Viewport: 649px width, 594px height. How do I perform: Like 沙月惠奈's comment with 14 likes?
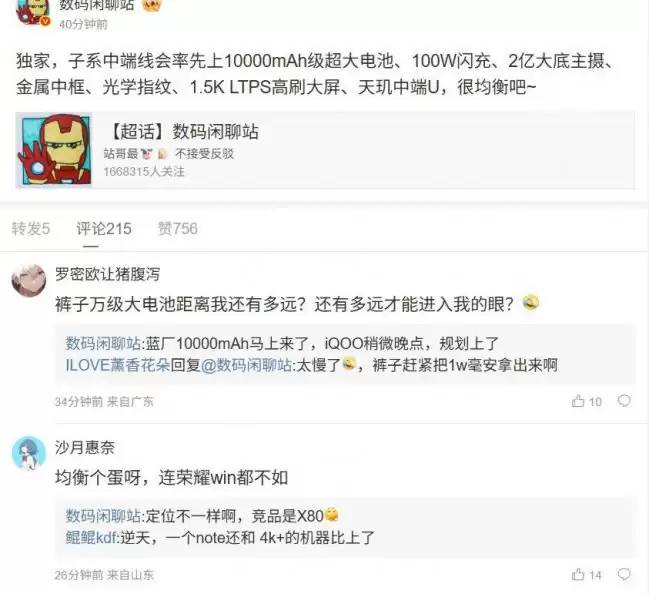[587, 575]
